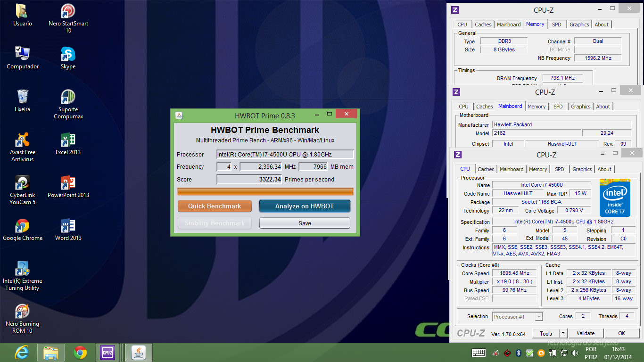Click Core Speed value 1895.48 MHz

[514, 273]
